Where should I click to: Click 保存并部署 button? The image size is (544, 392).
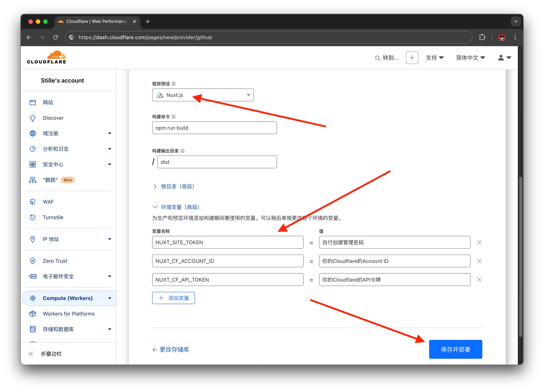[456, 349]
